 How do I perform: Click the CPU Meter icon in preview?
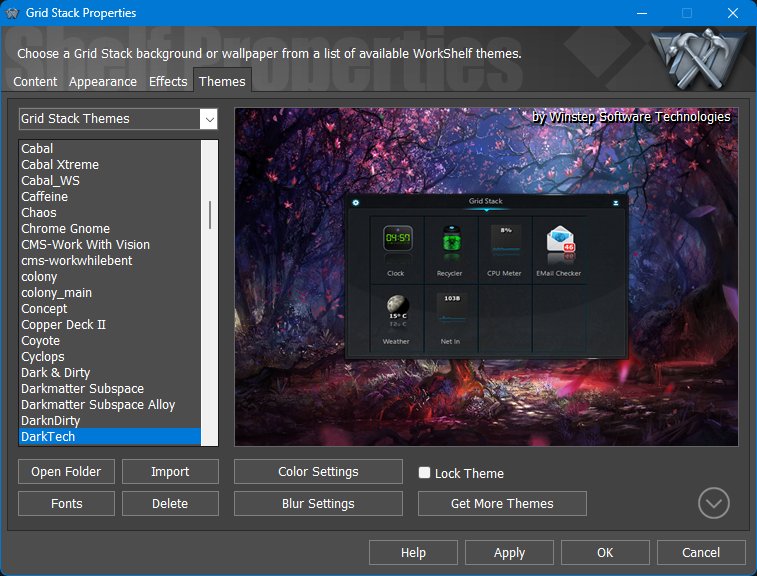[x=505, y=239]
